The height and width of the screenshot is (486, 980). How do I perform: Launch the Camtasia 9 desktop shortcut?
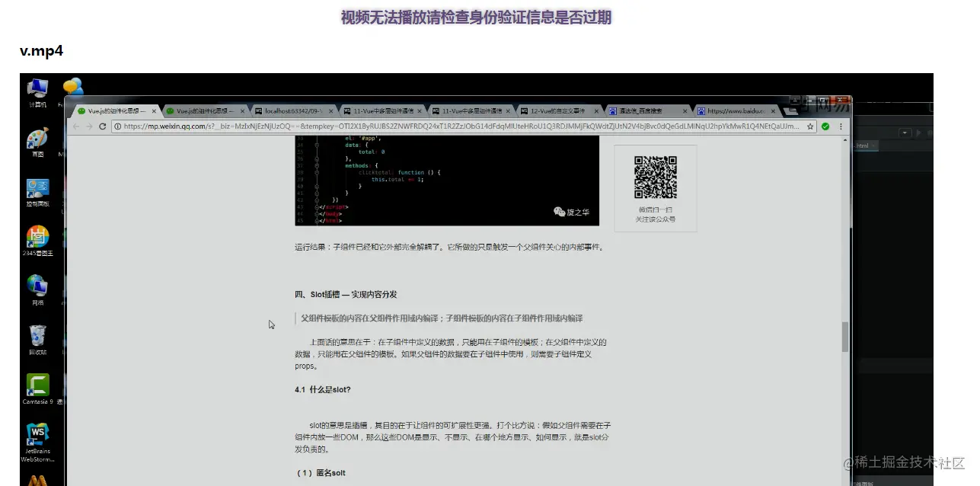pos(37,389)
